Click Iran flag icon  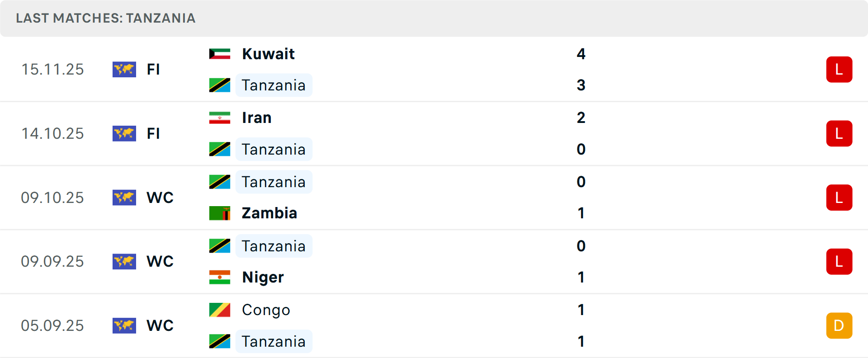pyautogui.click(x=220, y=118)
